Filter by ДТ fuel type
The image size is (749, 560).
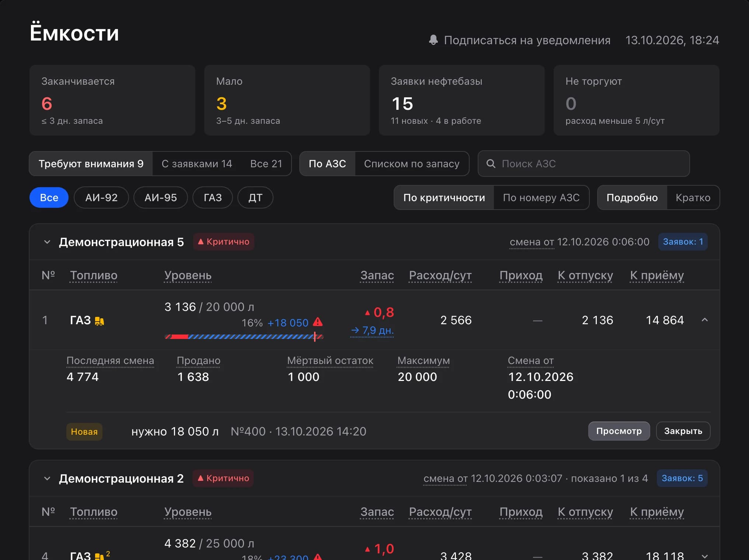coord(255,197)
